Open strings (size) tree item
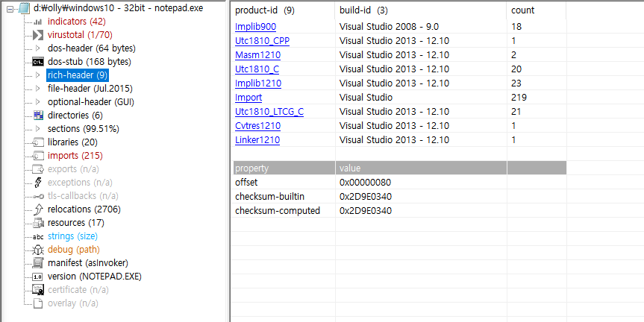Viewport: 644px width, 322px height. point(72,236)
